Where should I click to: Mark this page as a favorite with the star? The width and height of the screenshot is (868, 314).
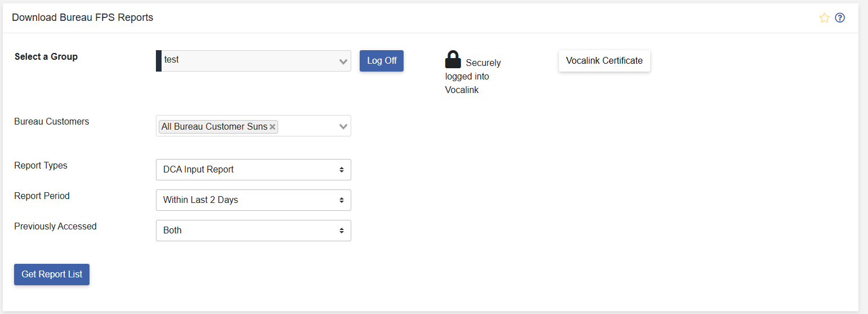824,18
